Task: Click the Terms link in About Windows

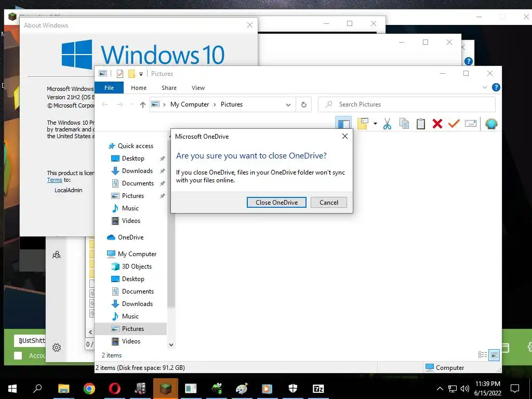Action: tap(55, 180)
